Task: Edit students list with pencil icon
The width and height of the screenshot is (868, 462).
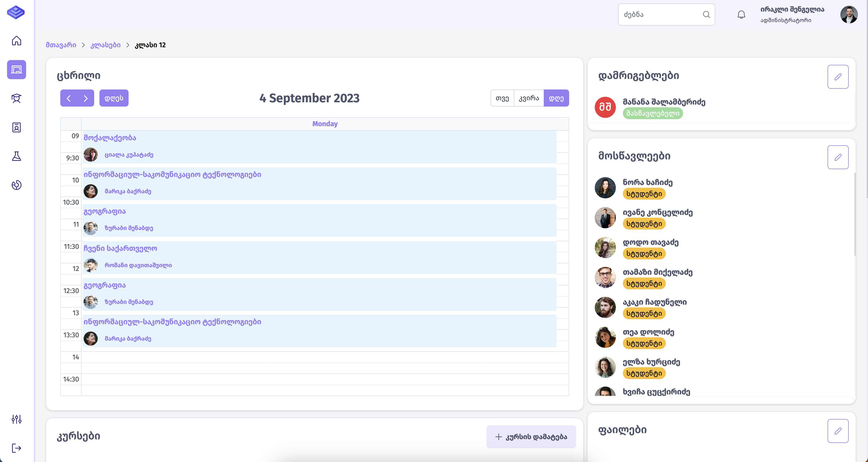Action: (838, 157)
